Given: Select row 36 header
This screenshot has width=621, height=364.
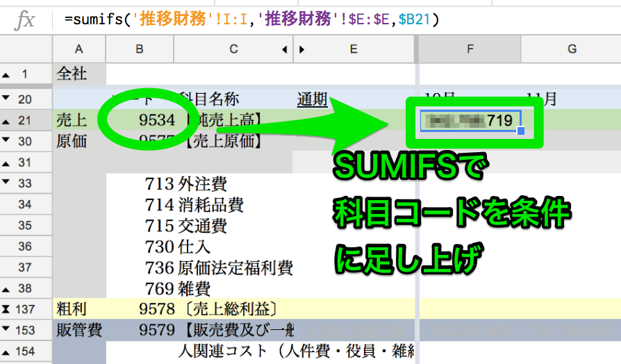Looking at the screenshot, I should [x=25, y=247].
